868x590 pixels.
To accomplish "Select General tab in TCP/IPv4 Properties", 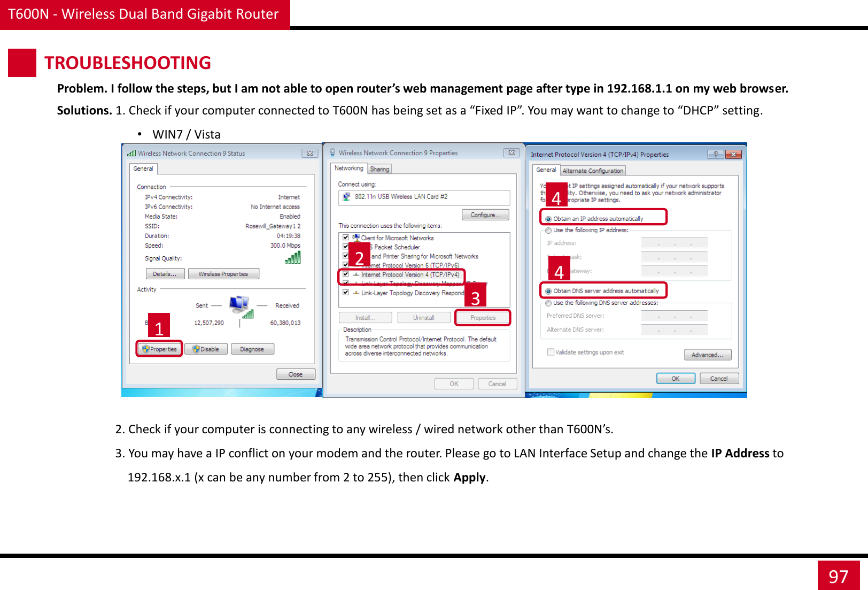I will [x=546, y=170].
